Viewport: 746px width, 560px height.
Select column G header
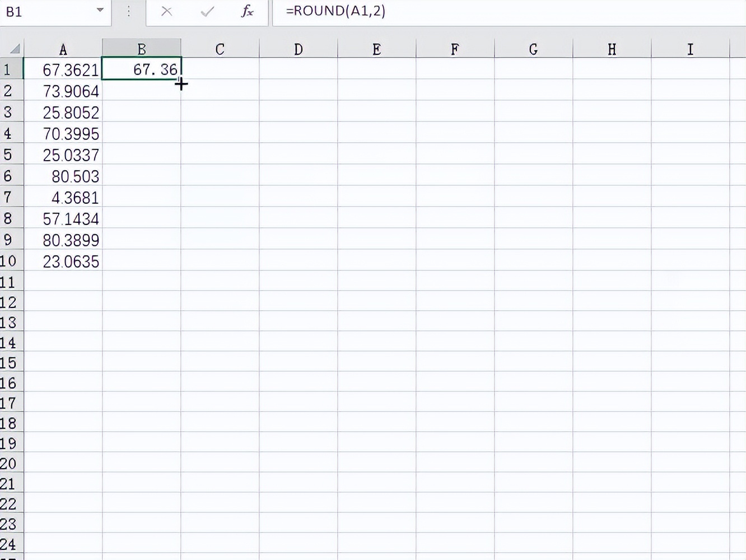tap(534, 49)
